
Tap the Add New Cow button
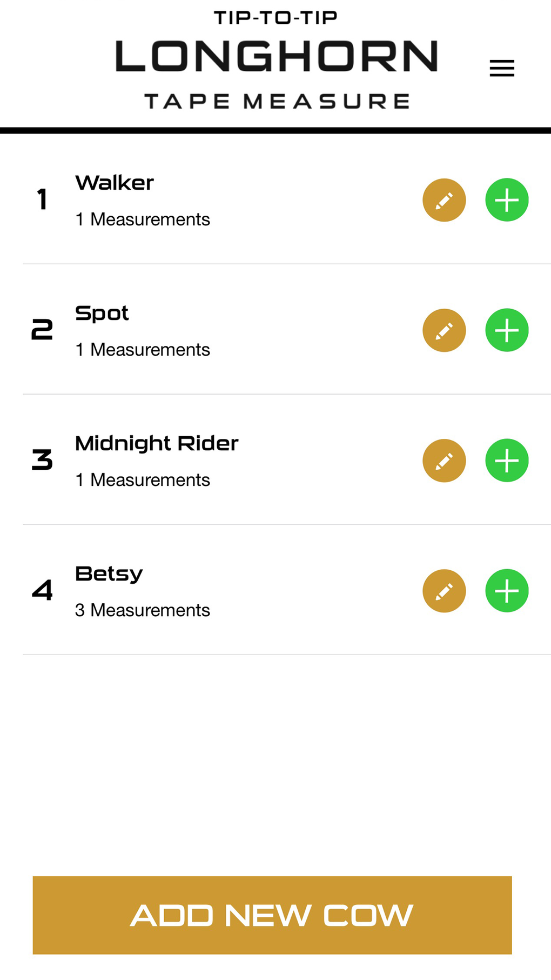tap(272, 915)
